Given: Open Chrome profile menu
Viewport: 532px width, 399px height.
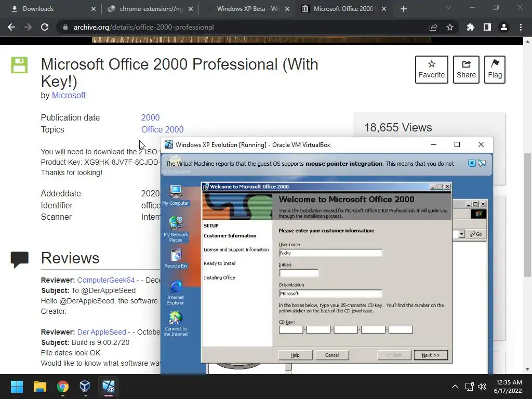Looking at the screenshot, I should (504, 27).
